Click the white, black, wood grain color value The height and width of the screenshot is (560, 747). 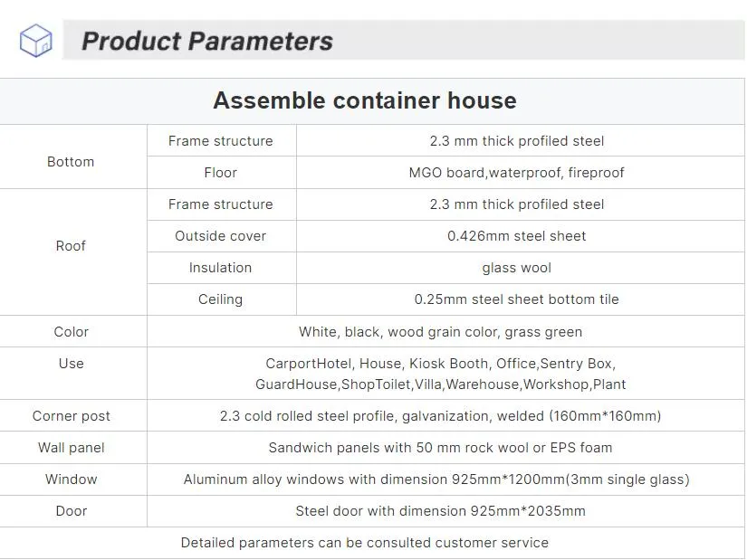coord(440,332)
